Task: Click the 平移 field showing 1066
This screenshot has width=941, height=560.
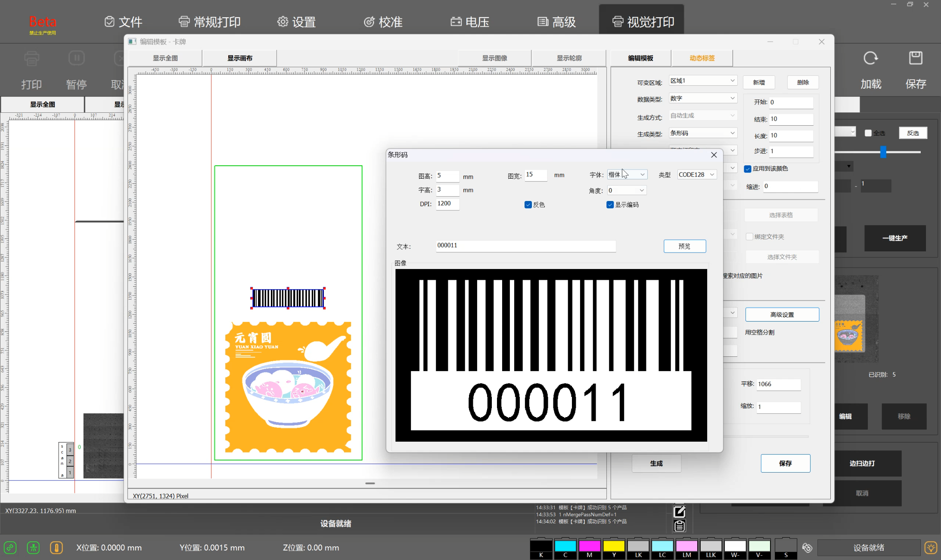Action: pyautogui.click(x=779, y=384)
